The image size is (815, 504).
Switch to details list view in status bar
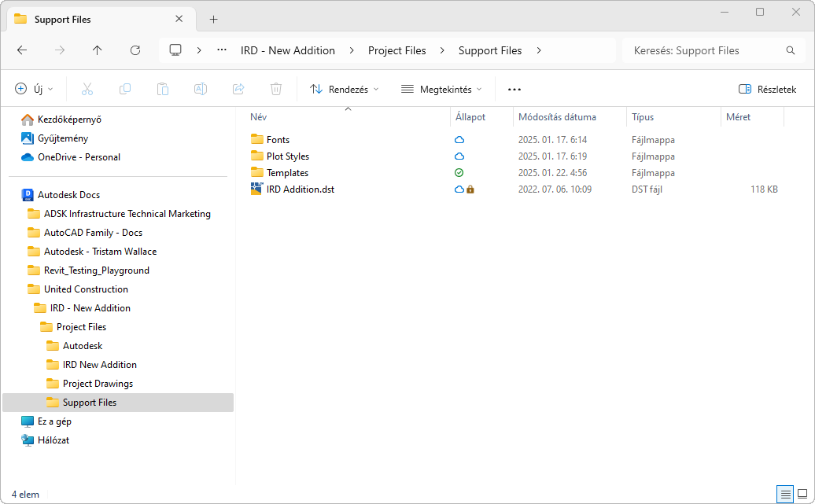point(785,494)
